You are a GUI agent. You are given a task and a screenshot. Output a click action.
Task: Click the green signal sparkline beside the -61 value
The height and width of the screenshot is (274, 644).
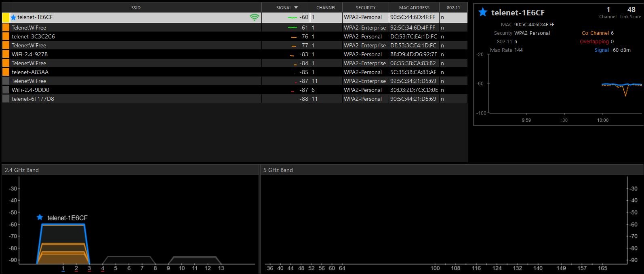pyautogui.click(x=293, y=28)
